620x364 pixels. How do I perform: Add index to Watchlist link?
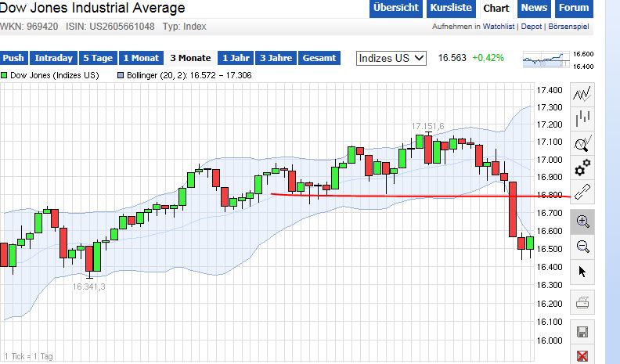pyautogui.click(x=498, y=27)
